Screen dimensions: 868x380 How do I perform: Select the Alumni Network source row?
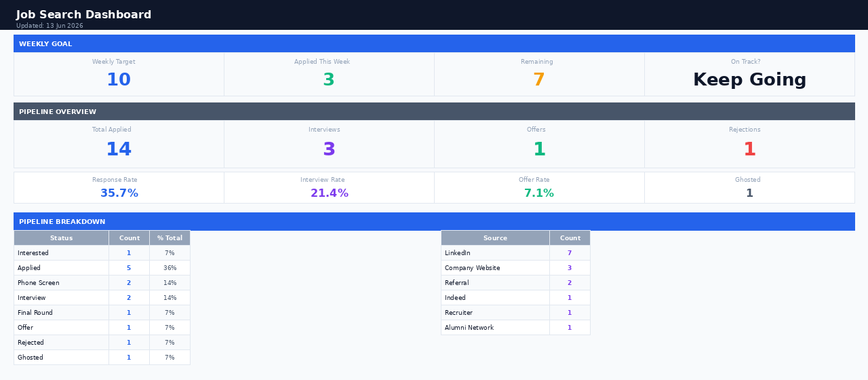tap(515, 327)
